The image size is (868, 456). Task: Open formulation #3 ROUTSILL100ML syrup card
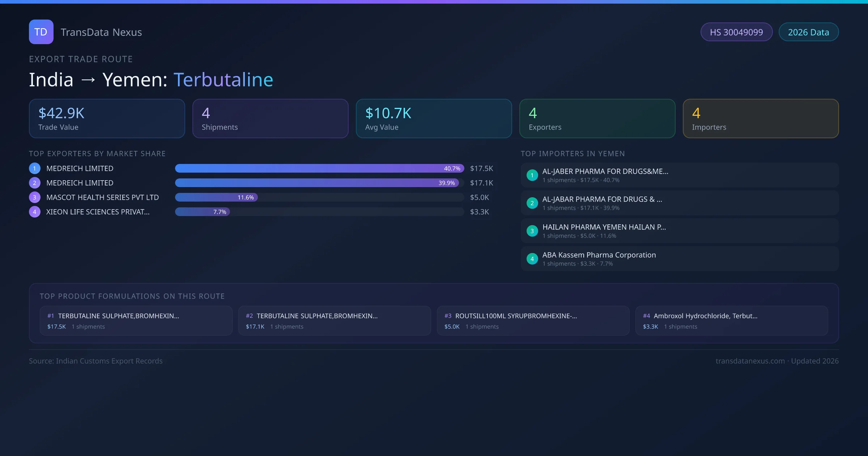[x=533, y=321]
